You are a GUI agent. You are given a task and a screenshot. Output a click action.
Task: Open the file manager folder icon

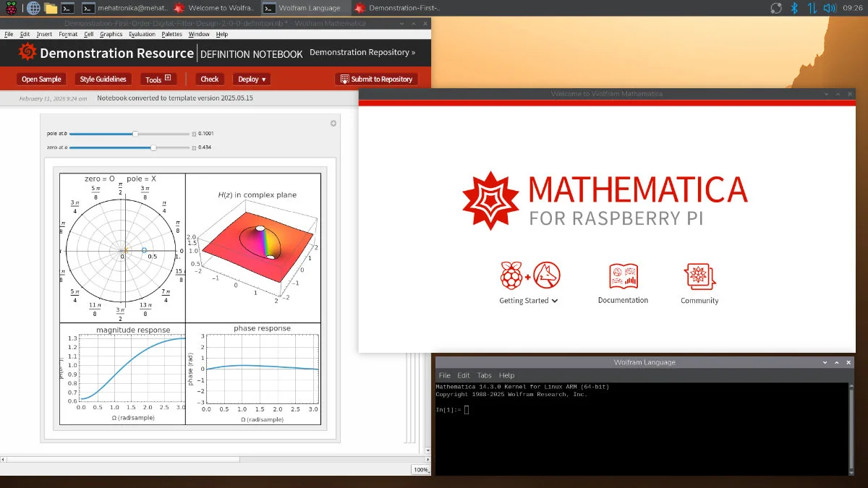click(x=51, y=8)
